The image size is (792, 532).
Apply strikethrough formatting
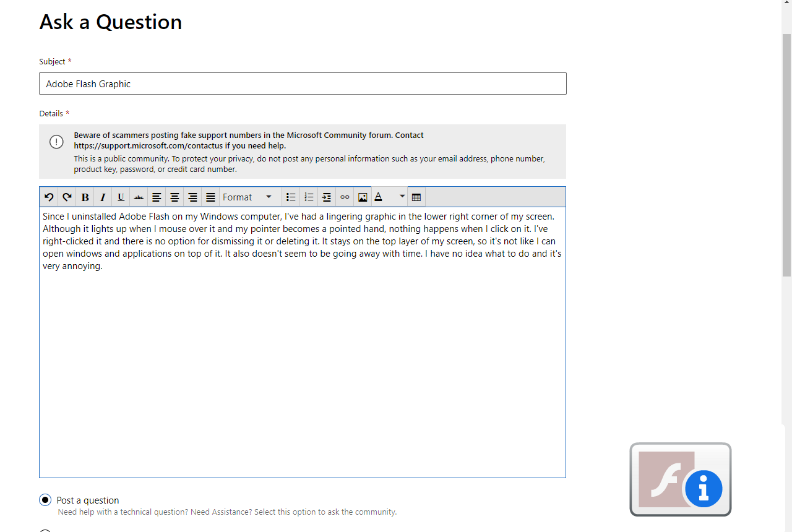tap(139, 197)
